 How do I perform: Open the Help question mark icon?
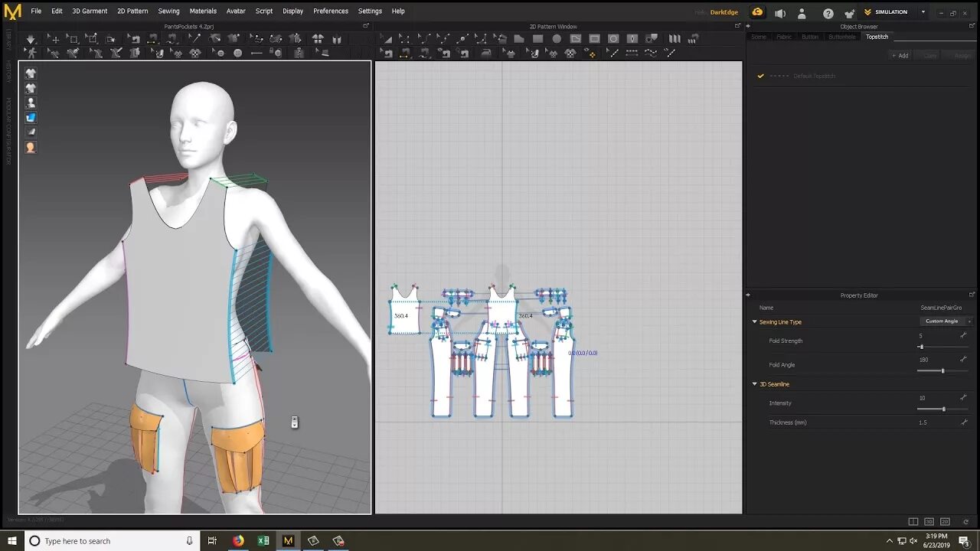(828, 13)
